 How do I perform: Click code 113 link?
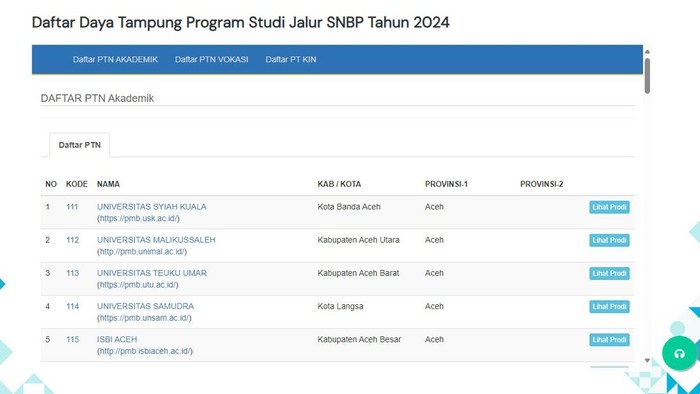pyautogui.click(x=72, y=273)
